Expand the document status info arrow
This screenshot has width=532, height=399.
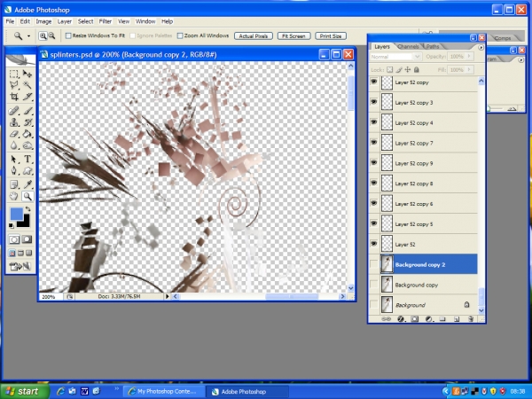(167, 296)
